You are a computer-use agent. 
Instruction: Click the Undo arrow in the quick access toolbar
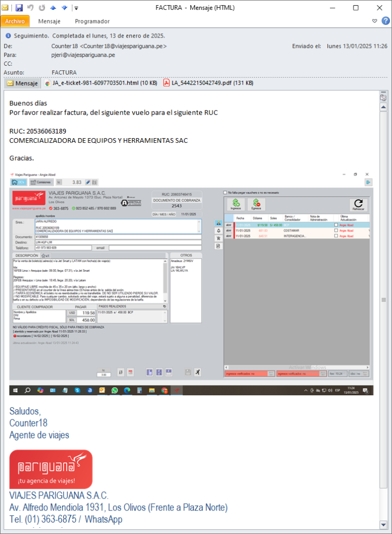click(x=31, y=7)
